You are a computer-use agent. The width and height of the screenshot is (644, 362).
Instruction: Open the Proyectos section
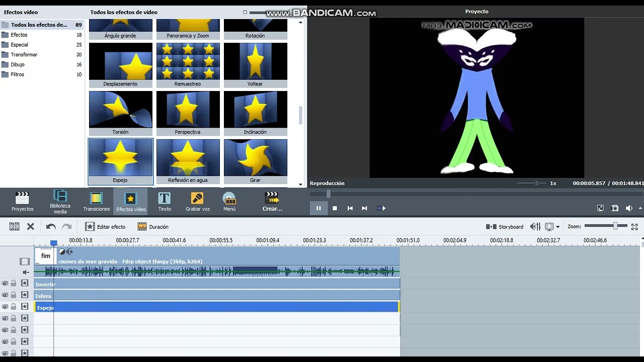pyautogui.click(x=23, y=202)
